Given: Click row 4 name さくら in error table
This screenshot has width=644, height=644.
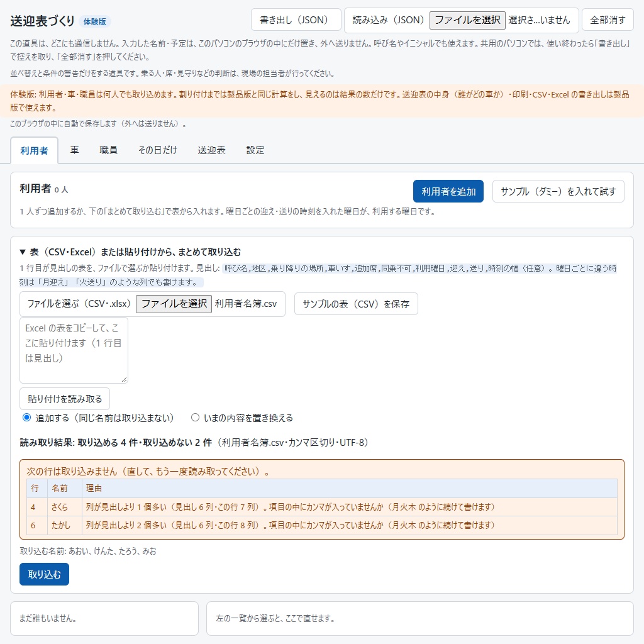Looking at the screenshot, I should [60, 507].
